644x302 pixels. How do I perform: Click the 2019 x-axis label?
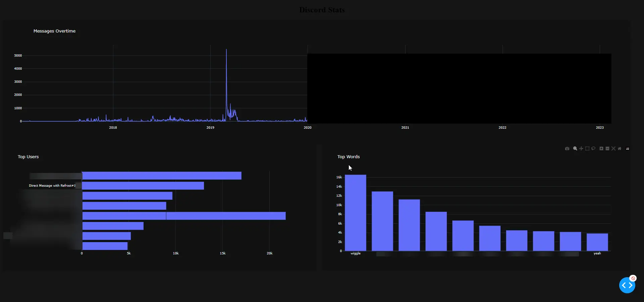tap(210, 127)
